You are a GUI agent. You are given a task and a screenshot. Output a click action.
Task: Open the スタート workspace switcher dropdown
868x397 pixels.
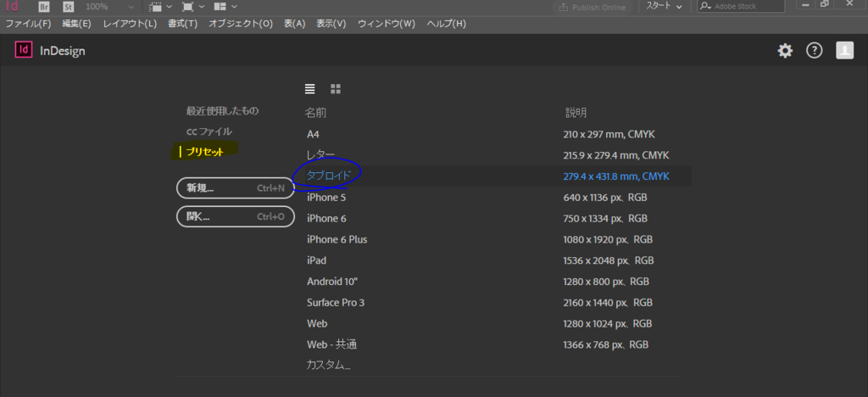point(664,7)
